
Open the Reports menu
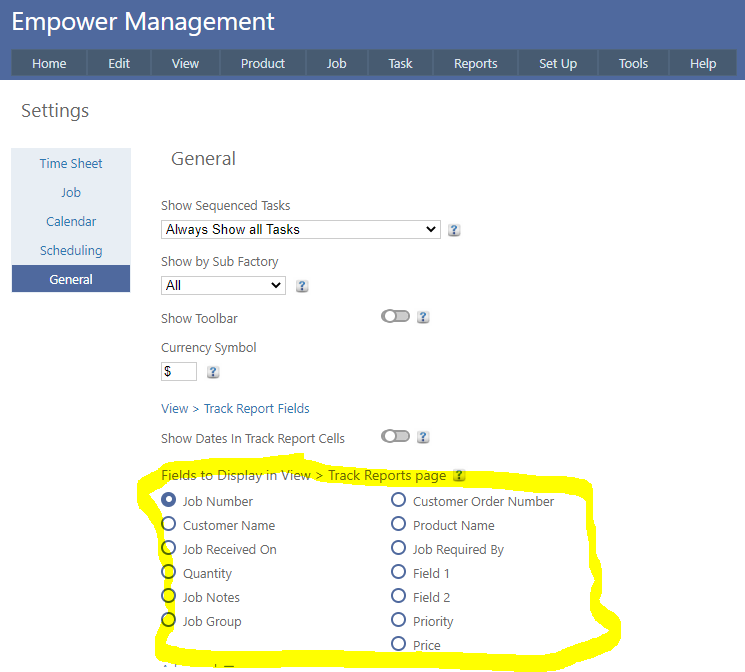[475, 63]
